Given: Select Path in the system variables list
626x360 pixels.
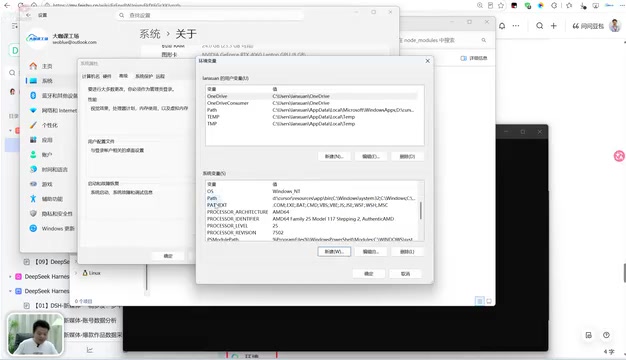Looking at the screenshot, I should point(311,198).
